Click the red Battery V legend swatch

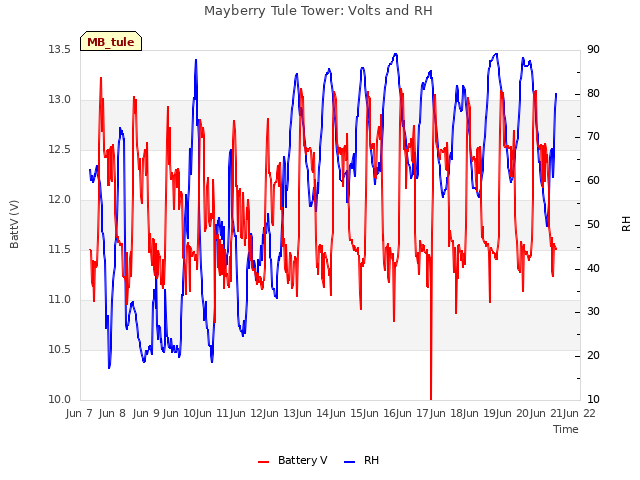[264, 462]
